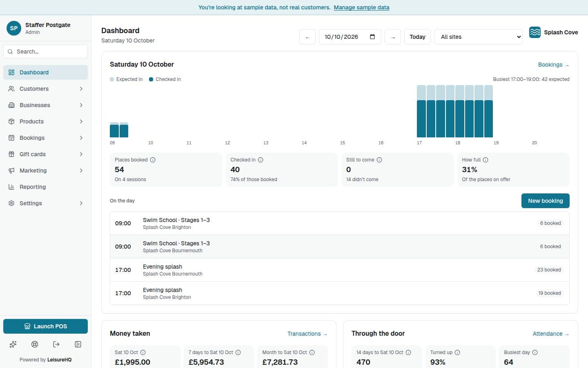Select Settings in the sidebar
588x368 pixels.
pos(45,203)
